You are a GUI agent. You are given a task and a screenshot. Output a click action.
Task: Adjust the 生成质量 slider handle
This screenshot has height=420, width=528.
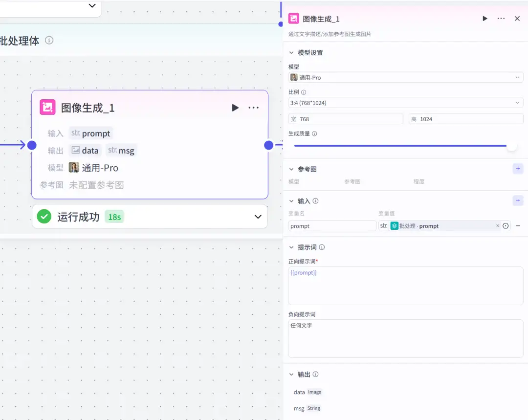tap(511, 146)
